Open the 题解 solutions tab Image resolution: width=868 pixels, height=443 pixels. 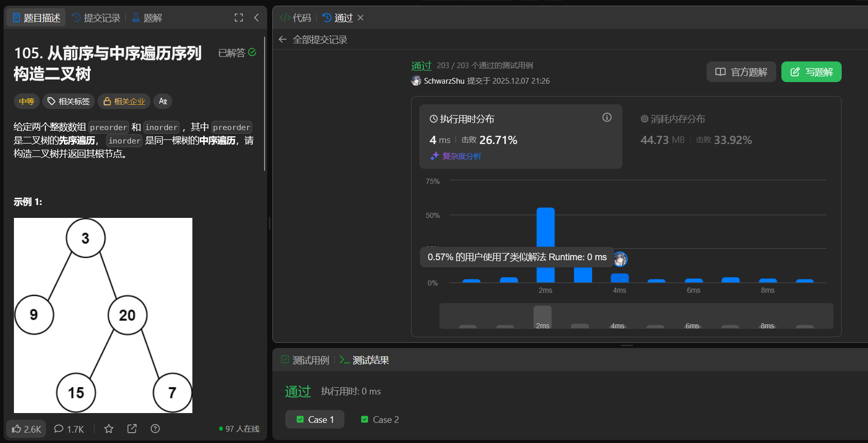coord(147,18)
